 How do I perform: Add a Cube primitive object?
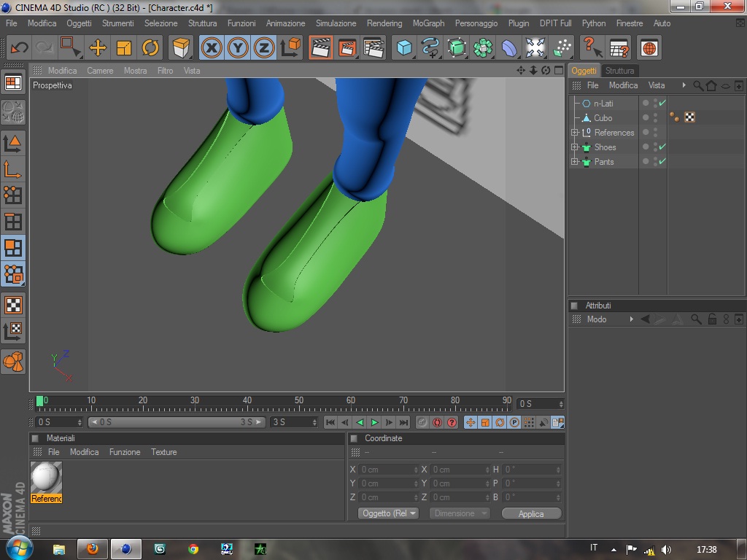tap(403, 48)
